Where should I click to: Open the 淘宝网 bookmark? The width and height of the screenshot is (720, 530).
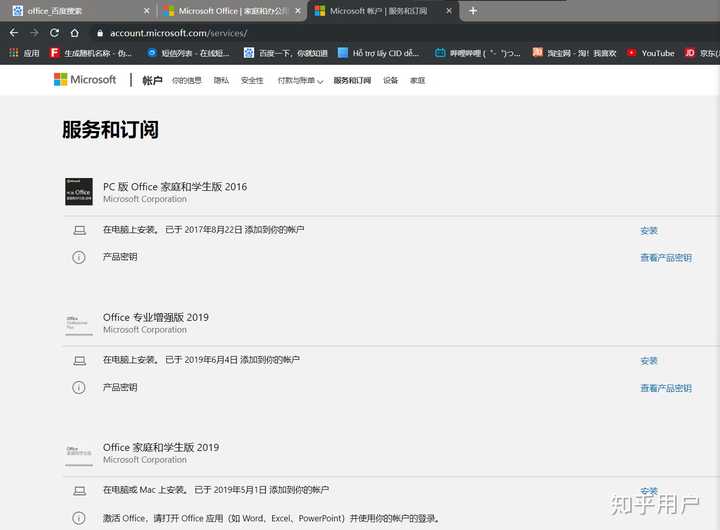[574, 53]
